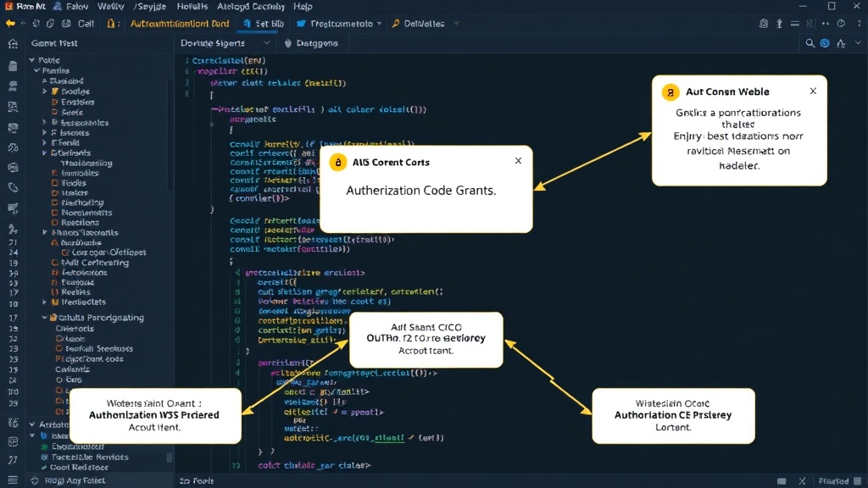Open the Dortige Sigerts dropdown chevron
Viewport: 868px width, 488px height.
(267, 43)
